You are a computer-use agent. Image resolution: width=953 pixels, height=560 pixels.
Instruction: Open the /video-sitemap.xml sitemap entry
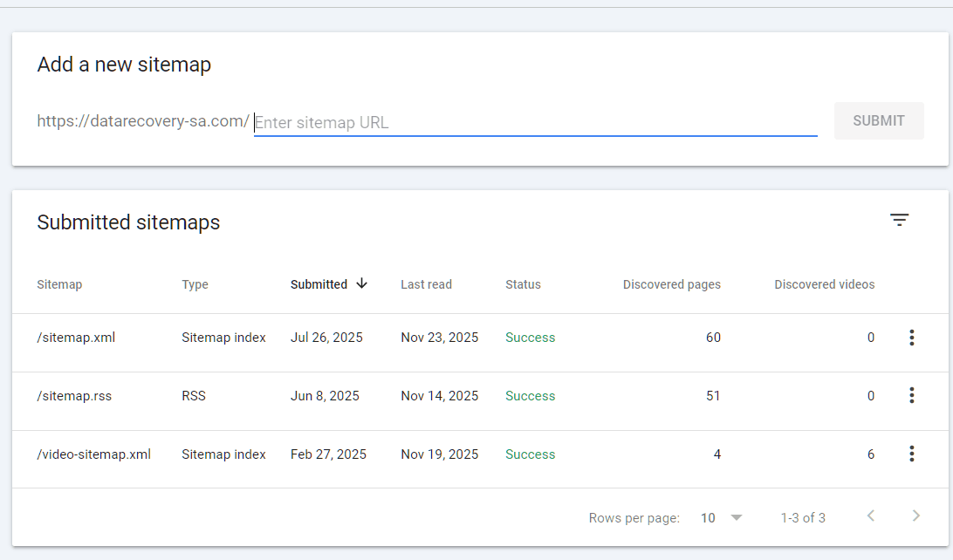point(94,454)
